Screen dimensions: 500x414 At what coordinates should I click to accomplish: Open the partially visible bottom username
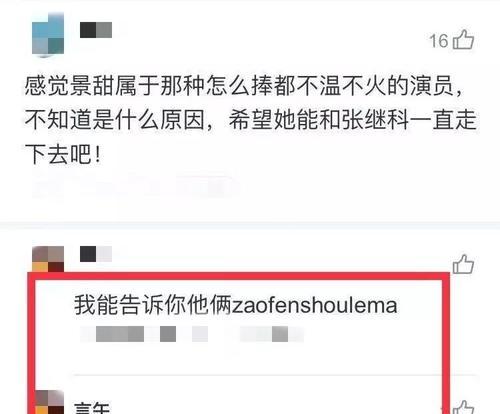(x=92, y=408)
